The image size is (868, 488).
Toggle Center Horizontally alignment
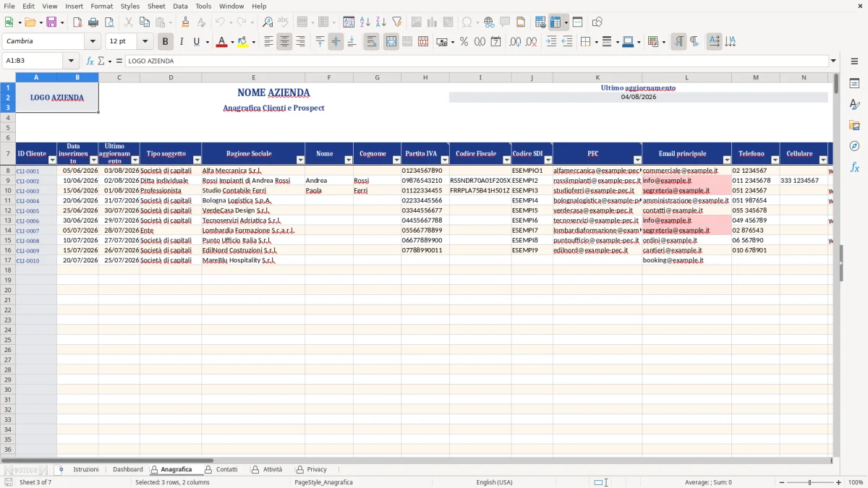[284, 42]
